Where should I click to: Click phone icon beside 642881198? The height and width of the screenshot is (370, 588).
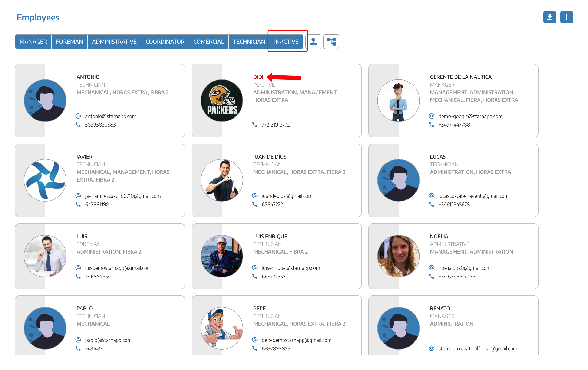click(x=78, y=204)
